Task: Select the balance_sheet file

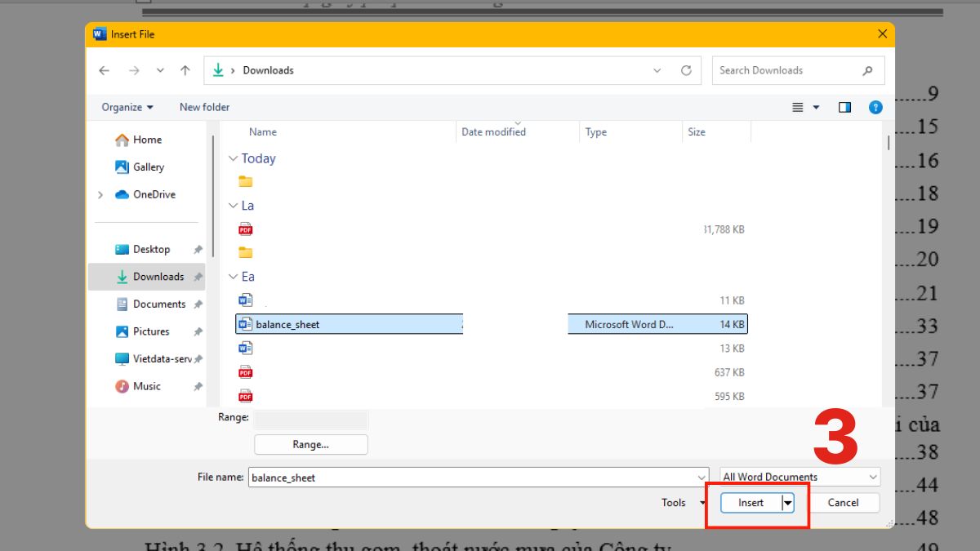Action: pyautogui.click(x=492, y=324)
